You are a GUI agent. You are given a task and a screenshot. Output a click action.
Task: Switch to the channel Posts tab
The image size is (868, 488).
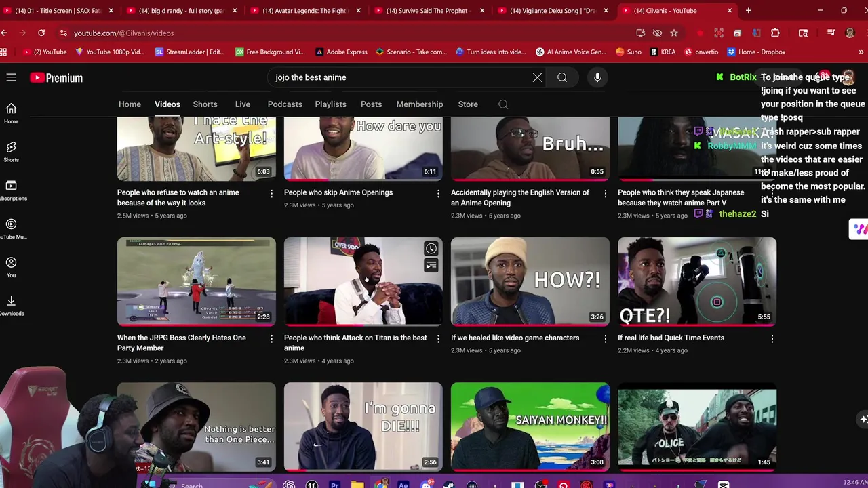click(371, 104)
